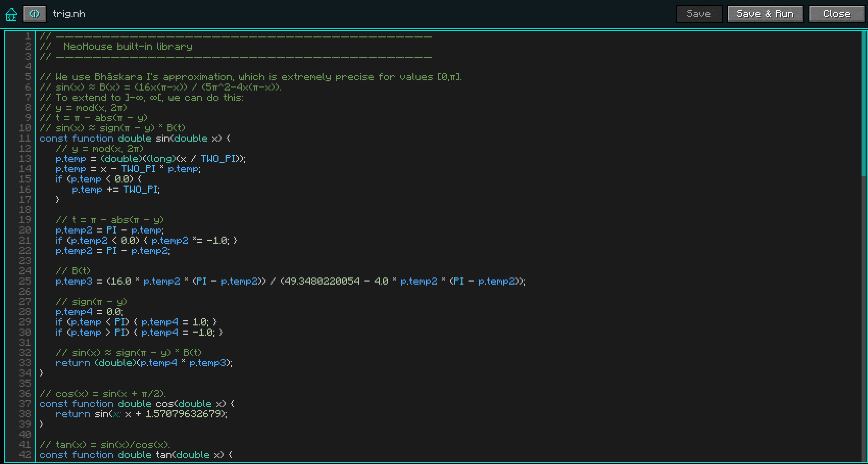Click 'if (p.temp < 0.0) {' line
The height and width of the screenshot is (464, 868).
(98, 179)
